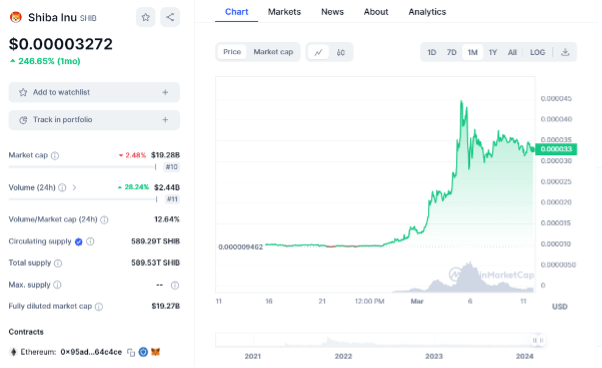
Task: Click the info icon beside Max. supply value
Action: pyautogui.click(x=175, y=285)
